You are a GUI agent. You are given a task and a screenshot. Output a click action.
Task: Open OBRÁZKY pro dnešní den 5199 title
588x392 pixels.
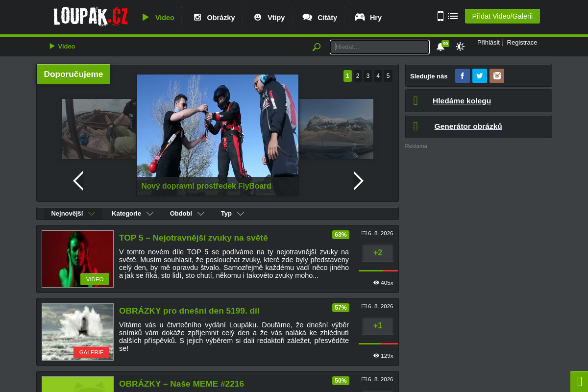pyautogui.click(x=189, y=311)
